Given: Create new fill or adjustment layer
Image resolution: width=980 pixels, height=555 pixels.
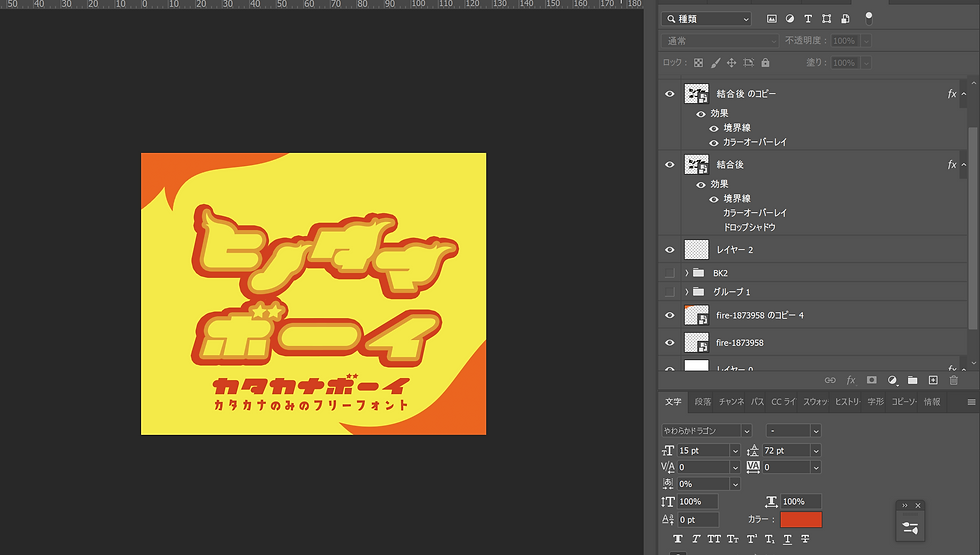Looking at the screenshot, I should 892,380.
